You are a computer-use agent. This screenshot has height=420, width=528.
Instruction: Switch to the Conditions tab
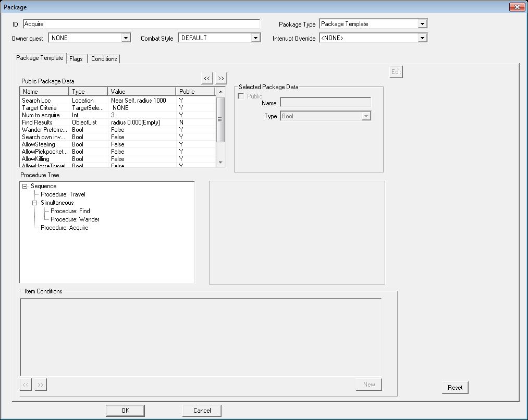click(104, 59)
